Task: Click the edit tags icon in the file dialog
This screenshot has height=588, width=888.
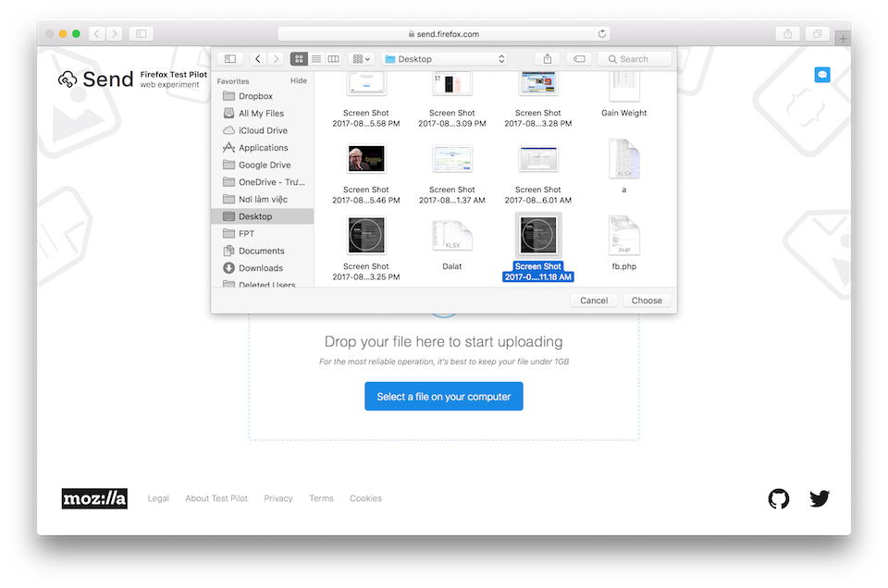Action: [579, 59]
